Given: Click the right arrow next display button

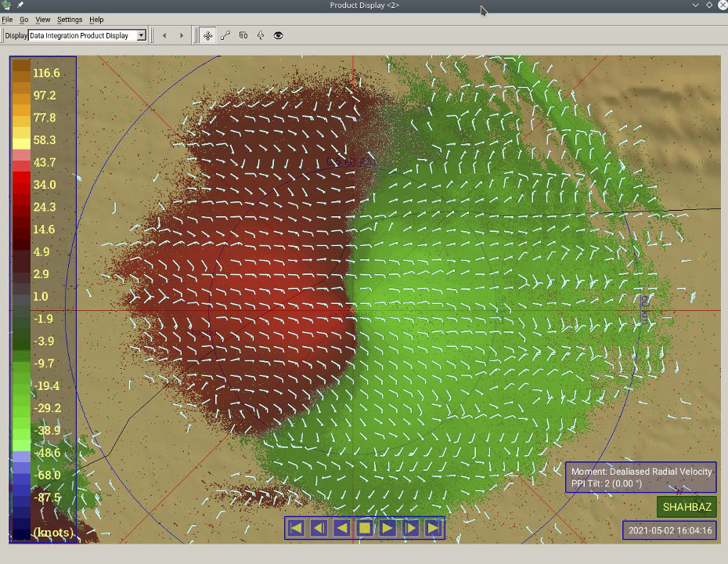Looking at the screenshot, I should pyautogui.click(x=182, y=35).
